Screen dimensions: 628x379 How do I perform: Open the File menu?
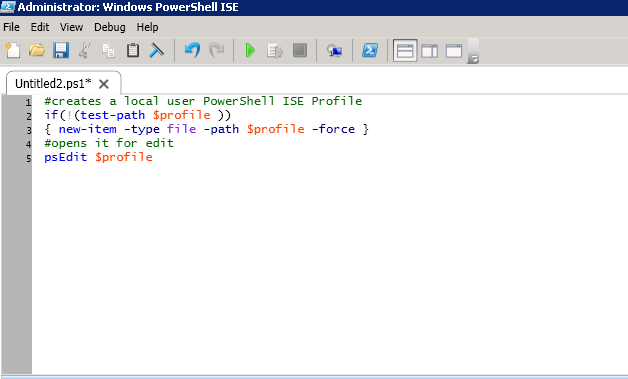pos(11,27)
